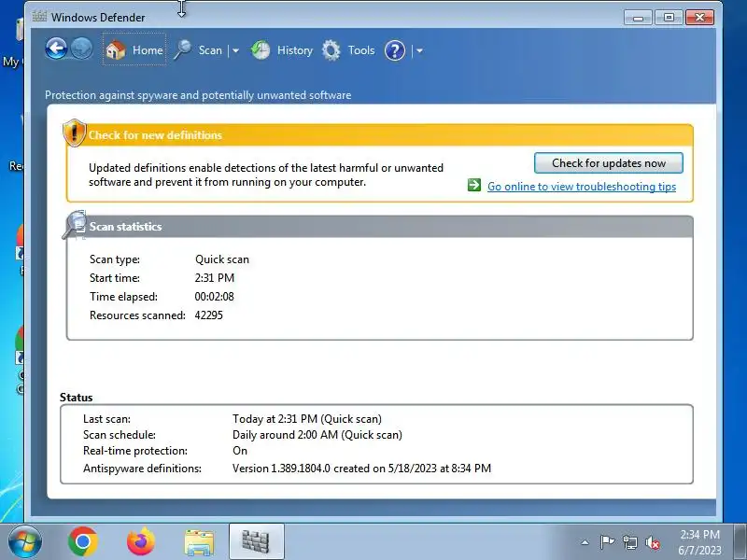Open the network tray icon

(629, 542)
